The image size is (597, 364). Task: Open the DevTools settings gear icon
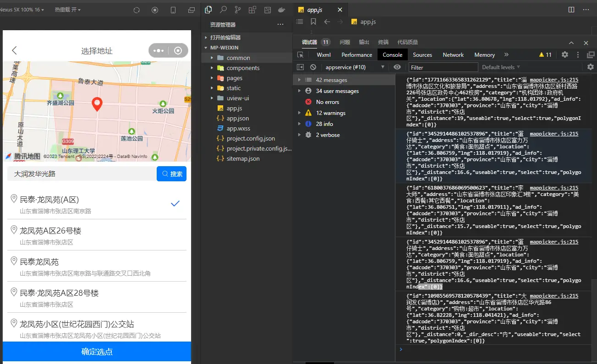click(x=565, y=54)
